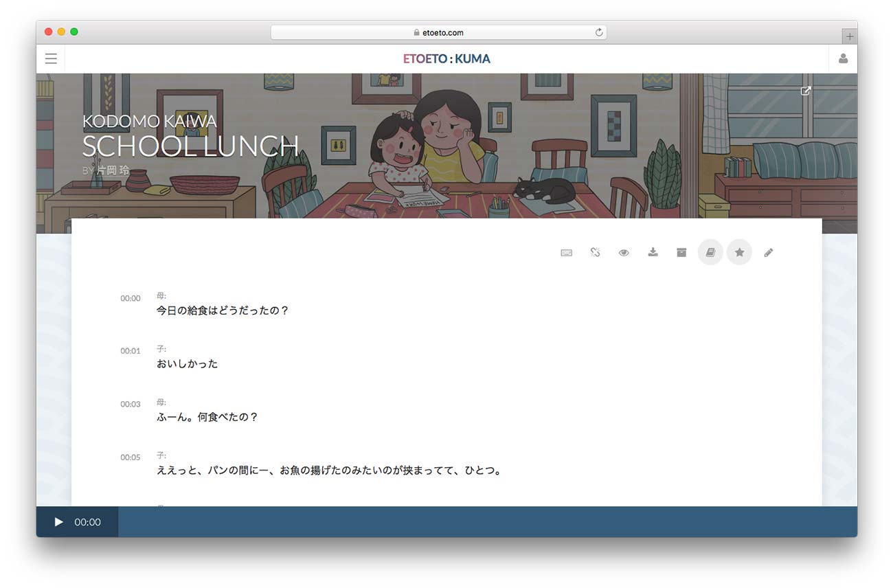
Task: Click the download icon
Action: pyautogui.click(x=653, y=253)
